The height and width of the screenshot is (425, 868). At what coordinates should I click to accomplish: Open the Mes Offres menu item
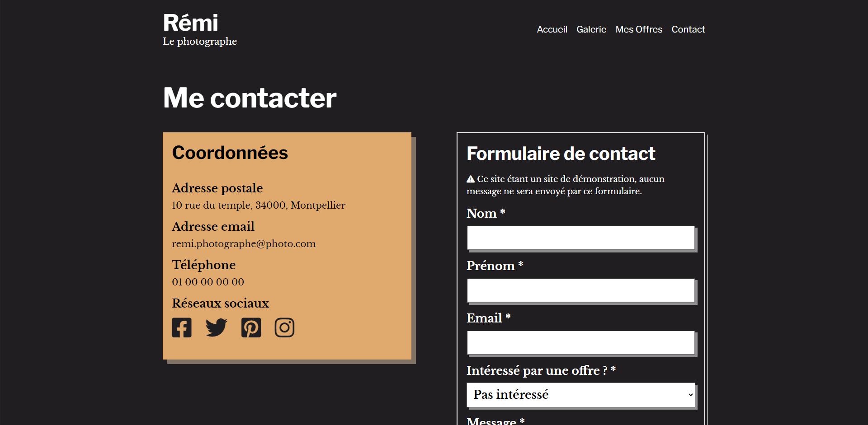(x=639, y=29)
